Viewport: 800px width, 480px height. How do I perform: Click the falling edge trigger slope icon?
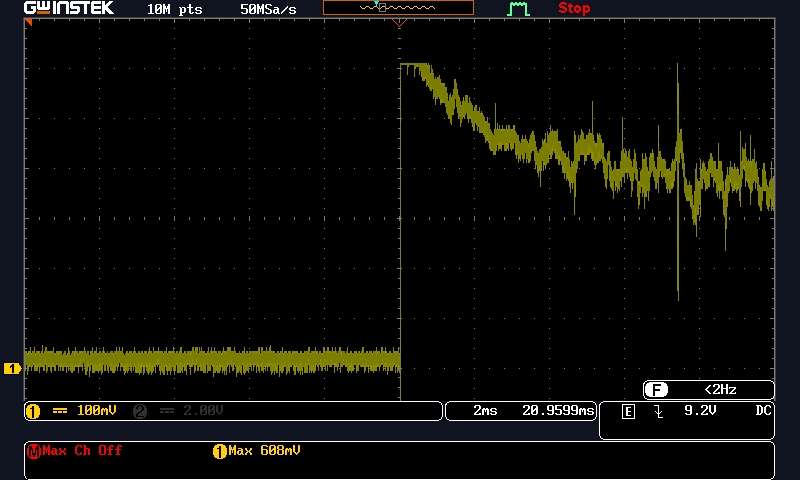coord(659,411)
